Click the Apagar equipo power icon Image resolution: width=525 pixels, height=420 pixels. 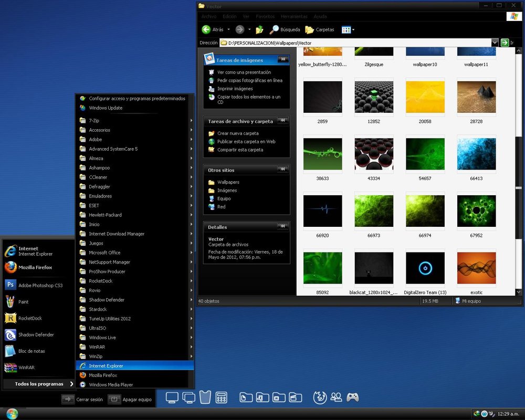point(114,399)
